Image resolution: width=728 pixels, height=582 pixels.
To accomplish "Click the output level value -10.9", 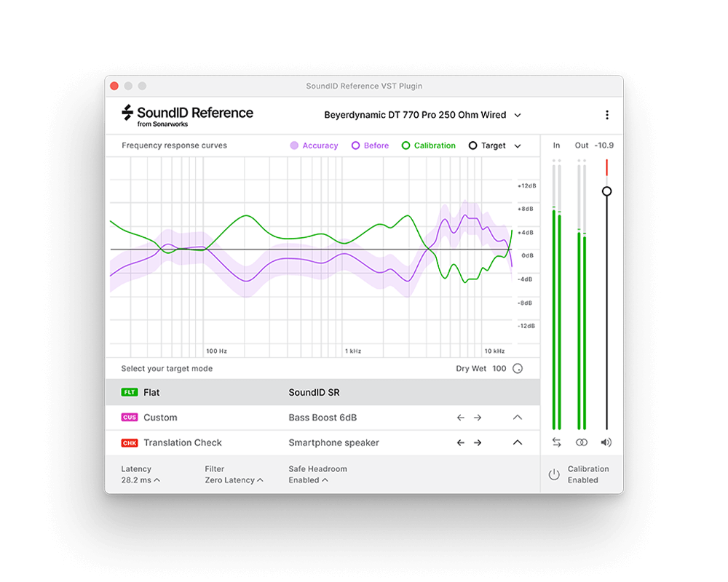I will 604,145.
